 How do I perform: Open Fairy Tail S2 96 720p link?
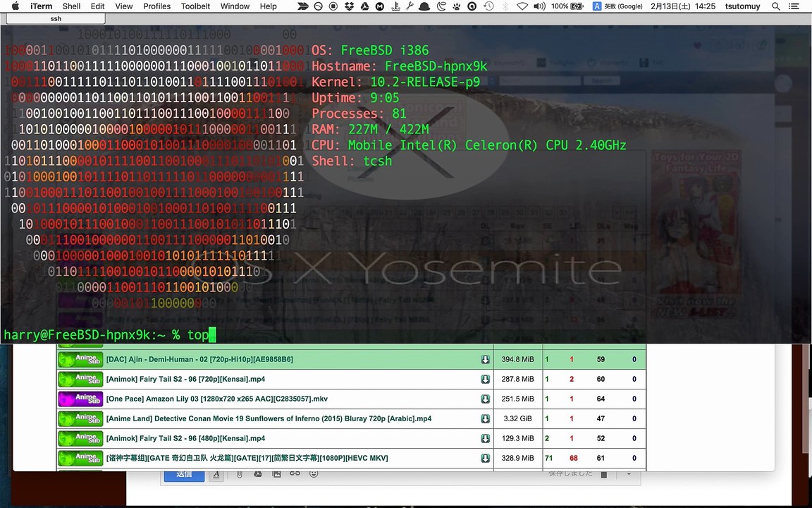pyautogui.click(x=185, y=379)
